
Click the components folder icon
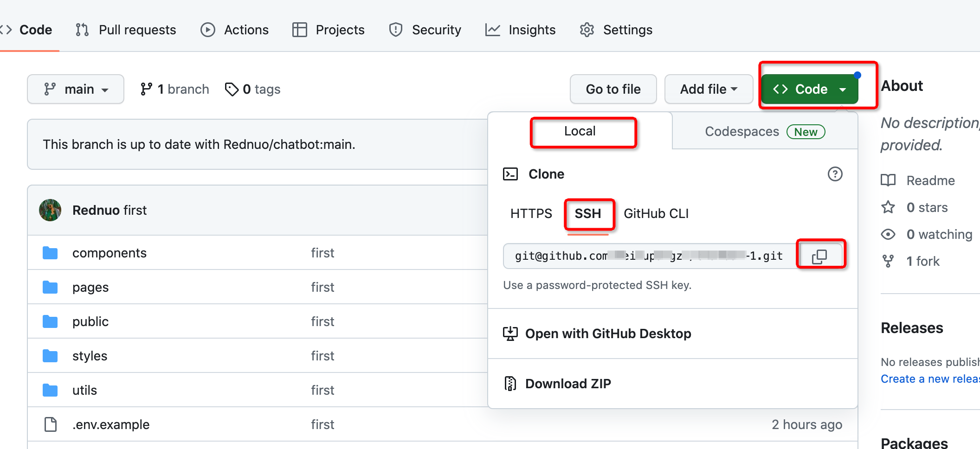click(x=50, y=253)
